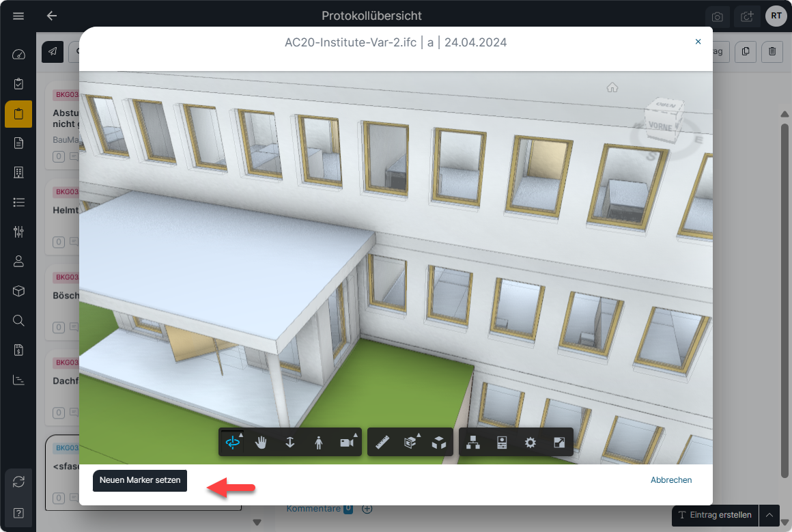Screen dimensions: 792x532
Task: Click the OBEN face of the view cube
Action: (666, 106)
